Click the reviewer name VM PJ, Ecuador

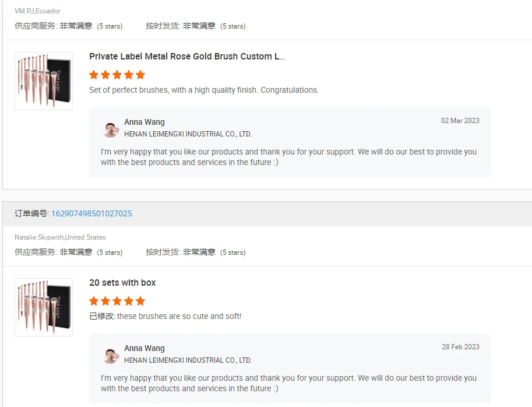click(x=37, y=11)
